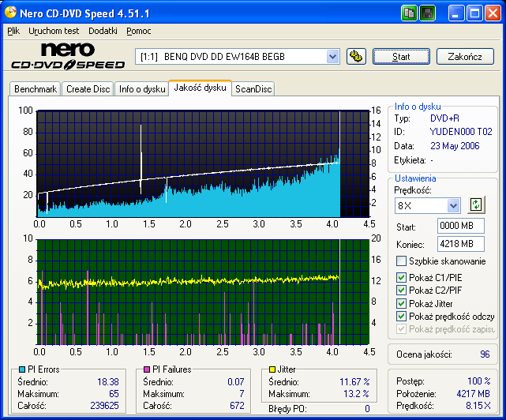This screenshot has height=420, width=506.
Task: Open the Uruchom test menu
Action: point(54,31)
